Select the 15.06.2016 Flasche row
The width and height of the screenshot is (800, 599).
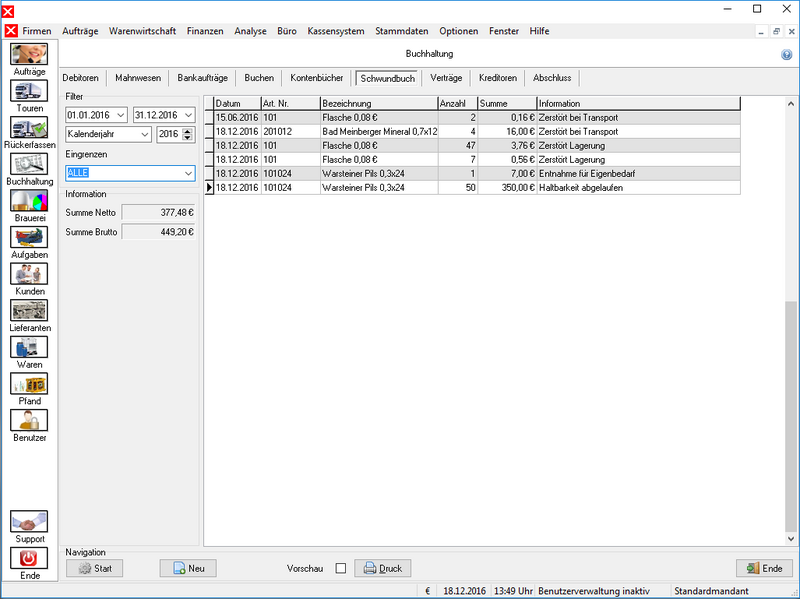(473, 118)
